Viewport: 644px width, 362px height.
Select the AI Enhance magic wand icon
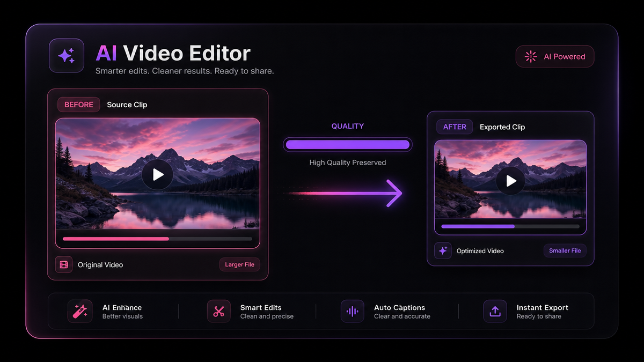(80, 311)
